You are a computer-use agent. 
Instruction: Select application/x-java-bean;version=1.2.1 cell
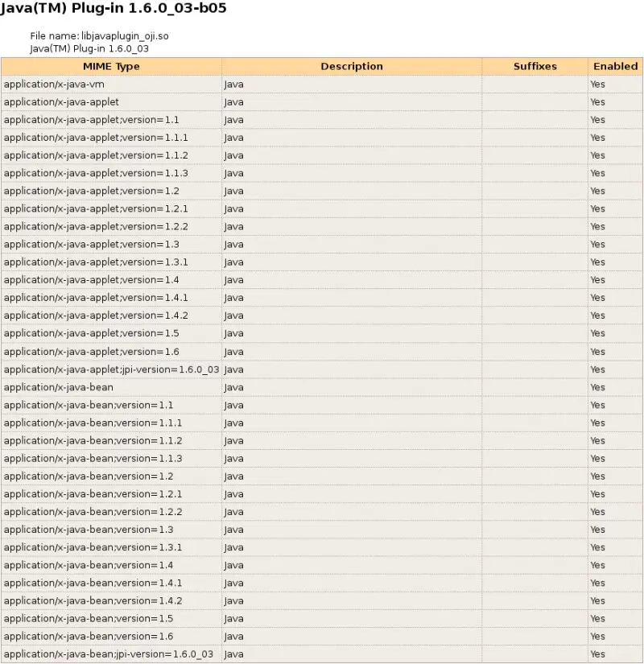tap(111, 493)
